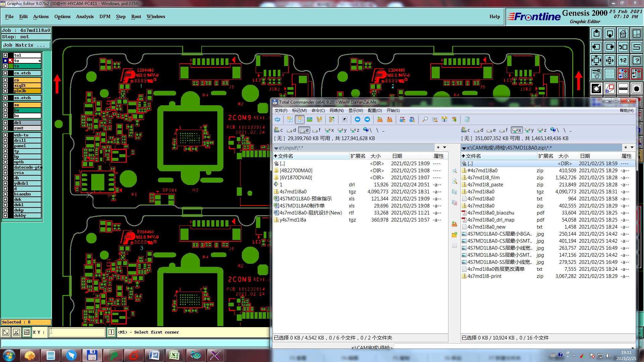Click the Home view icon

pos(623,34)
